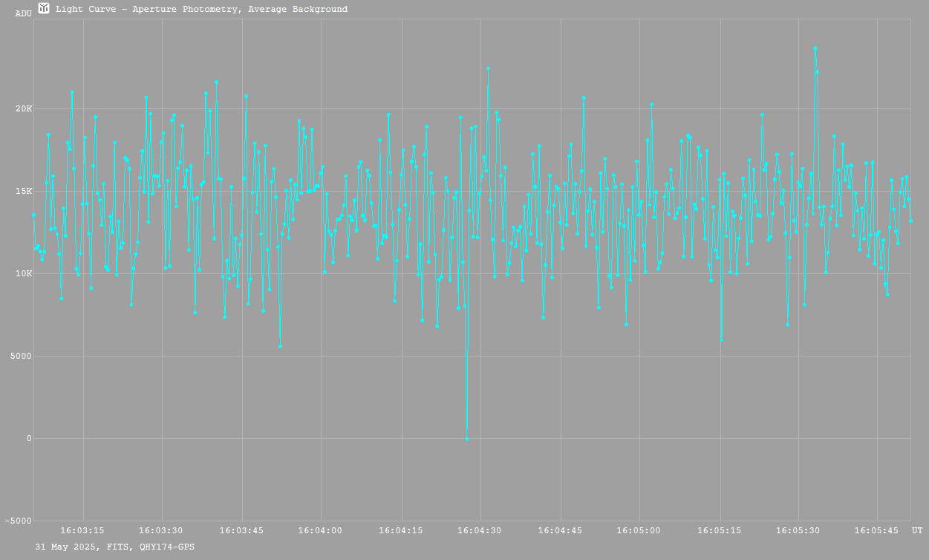
Task: Click the 20K y-axis label
Action: tap(24, 109)
